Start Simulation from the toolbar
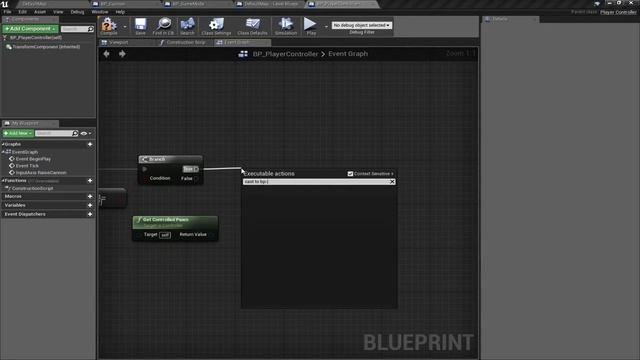This screenshot has width=640, height=360. tap(286, 25)
